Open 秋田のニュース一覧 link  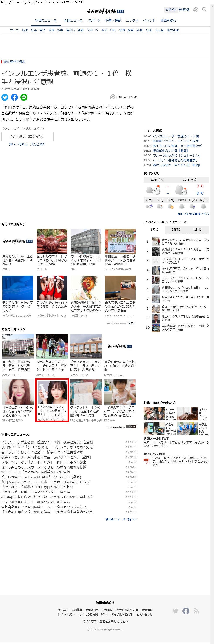(121, 519)
